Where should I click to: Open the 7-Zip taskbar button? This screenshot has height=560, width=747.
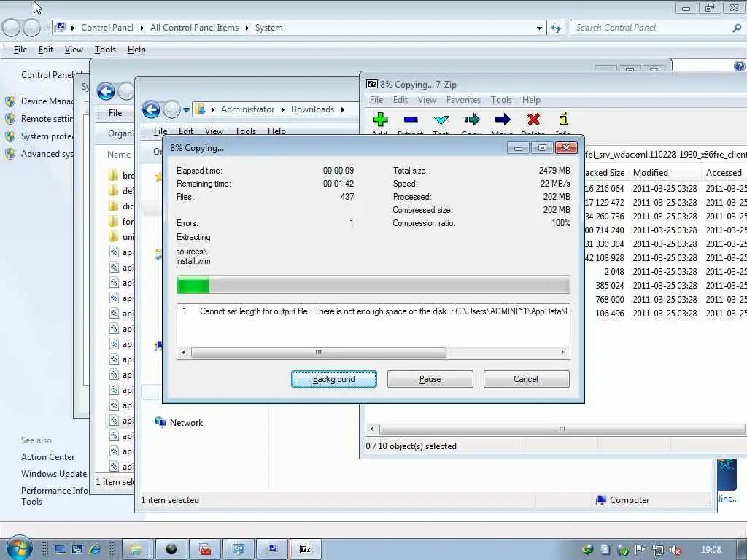[306, 550]
